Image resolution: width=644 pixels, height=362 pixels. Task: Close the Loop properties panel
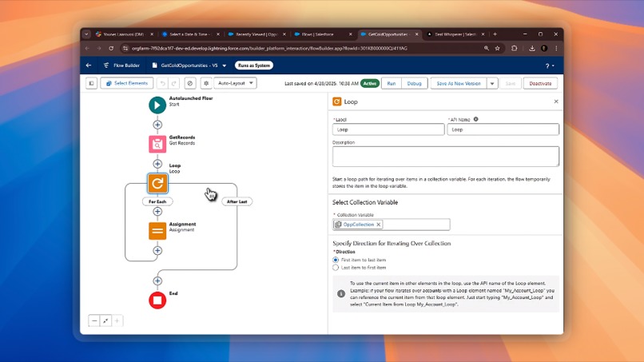click(556, 101)
